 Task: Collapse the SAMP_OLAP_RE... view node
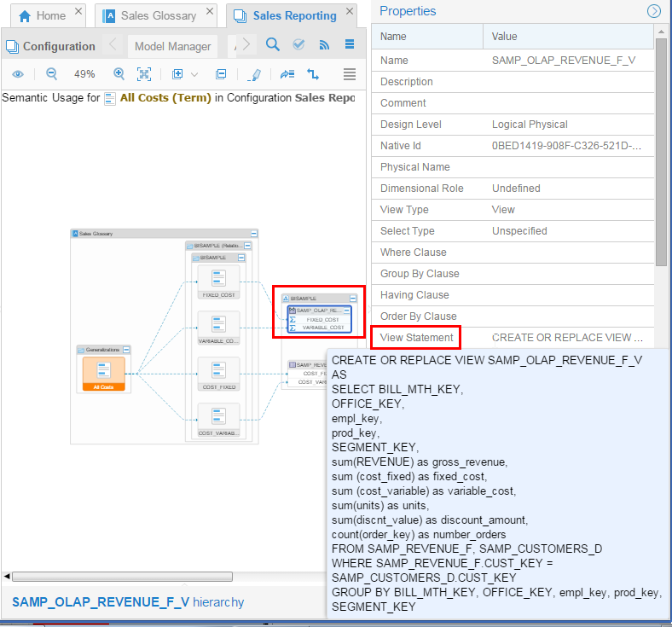[347, 311]
